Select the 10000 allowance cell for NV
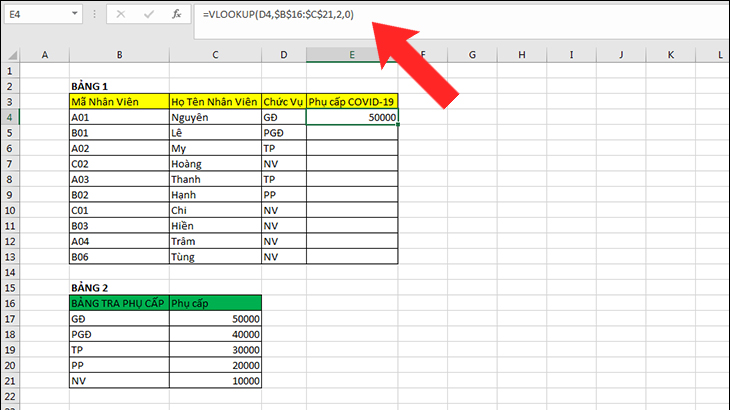This screenshot has width=730, height=410. coord(214,381)
